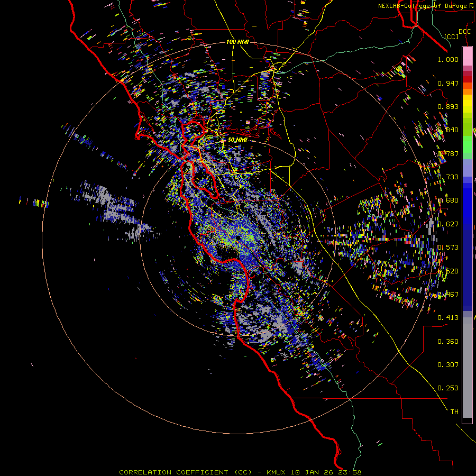Click the radar site center dot
Viewport: 476px width, 476px height.
tap(237, 237)
